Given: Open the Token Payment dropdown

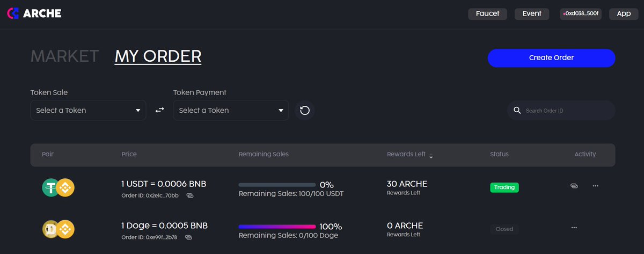Looking at the screenshot, I should coord(231,110).
